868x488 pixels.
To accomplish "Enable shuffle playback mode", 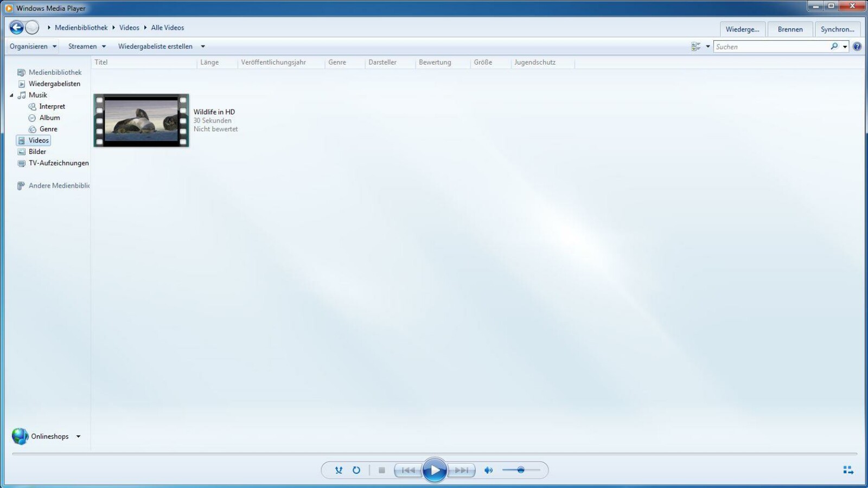I will 339,470.
